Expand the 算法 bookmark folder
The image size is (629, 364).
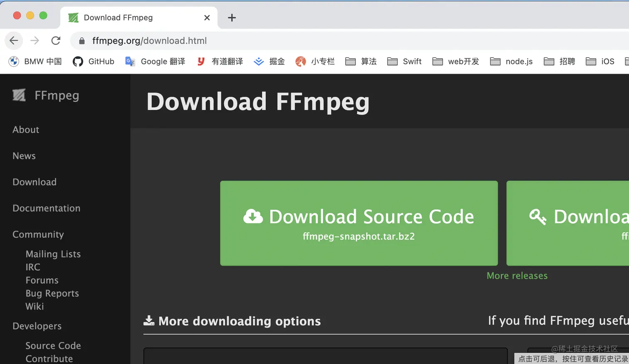pos(361,61)
